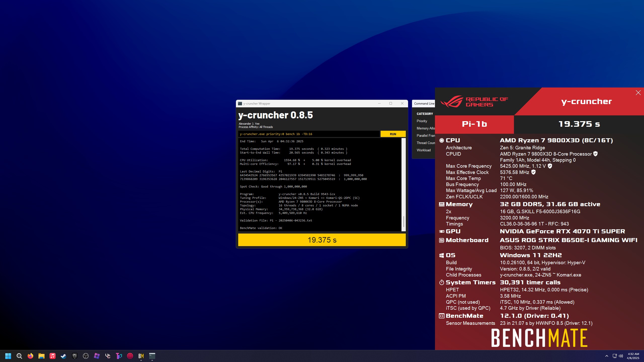Open File Explorer from the taskbar
644x362 pixels.
41,356
